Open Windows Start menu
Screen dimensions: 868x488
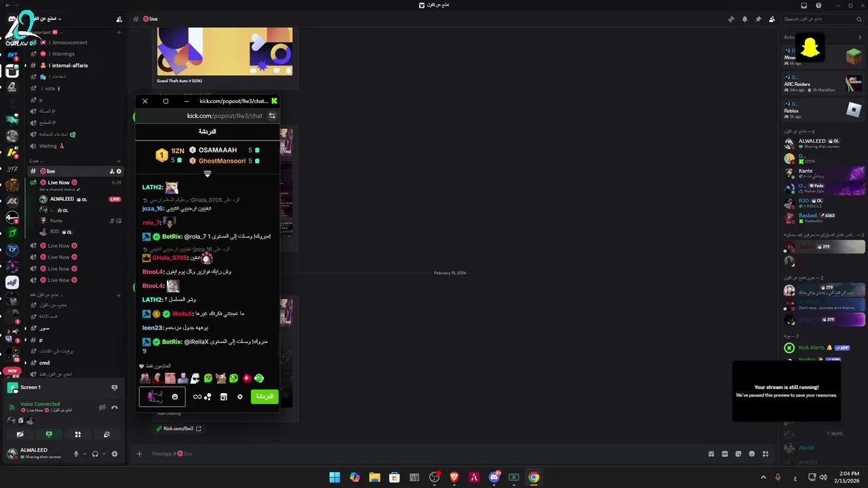(x=334, y=477)
